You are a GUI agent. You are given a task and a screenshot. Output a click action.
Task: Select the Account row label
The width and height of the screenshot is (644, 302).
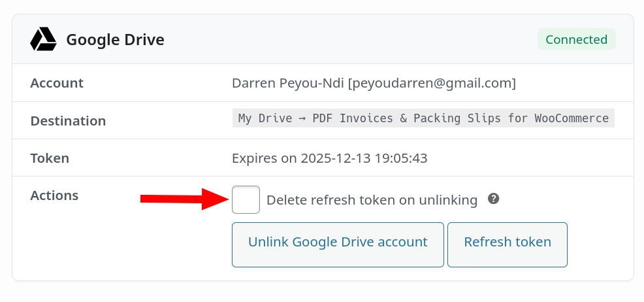click(x=57, y=83)
